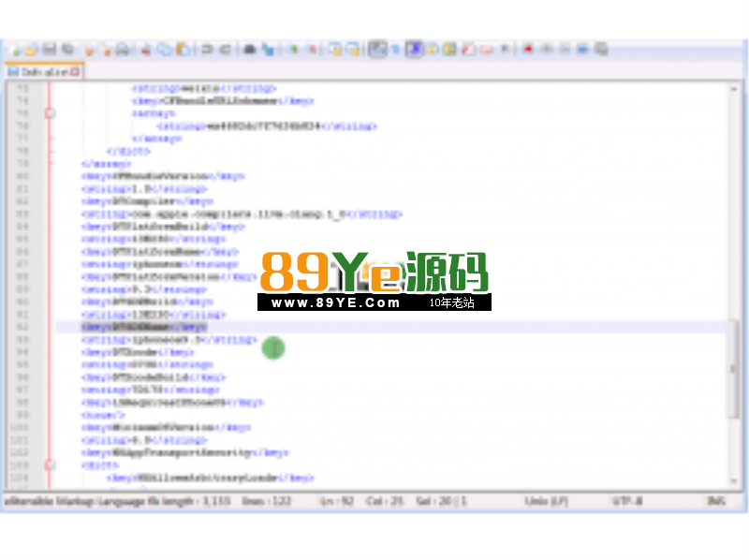Click the MinimumOSVersion key line
Image resolution: width=749 pixels, height=560 pixels.
coord(167,428)
